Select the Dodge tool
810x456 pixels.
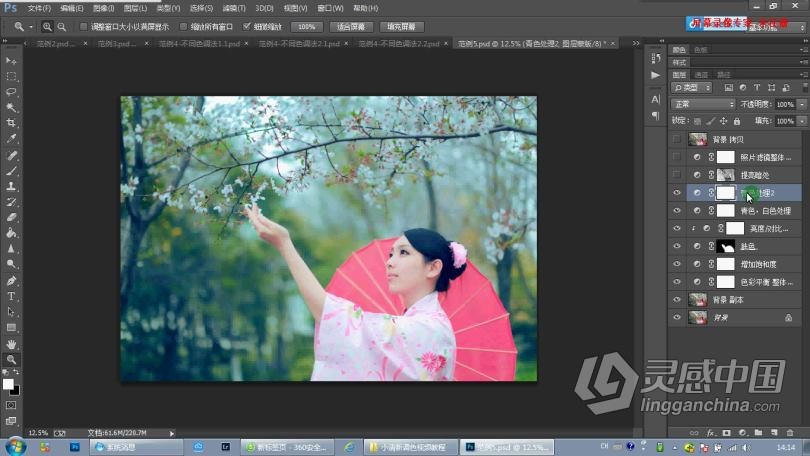11,264
